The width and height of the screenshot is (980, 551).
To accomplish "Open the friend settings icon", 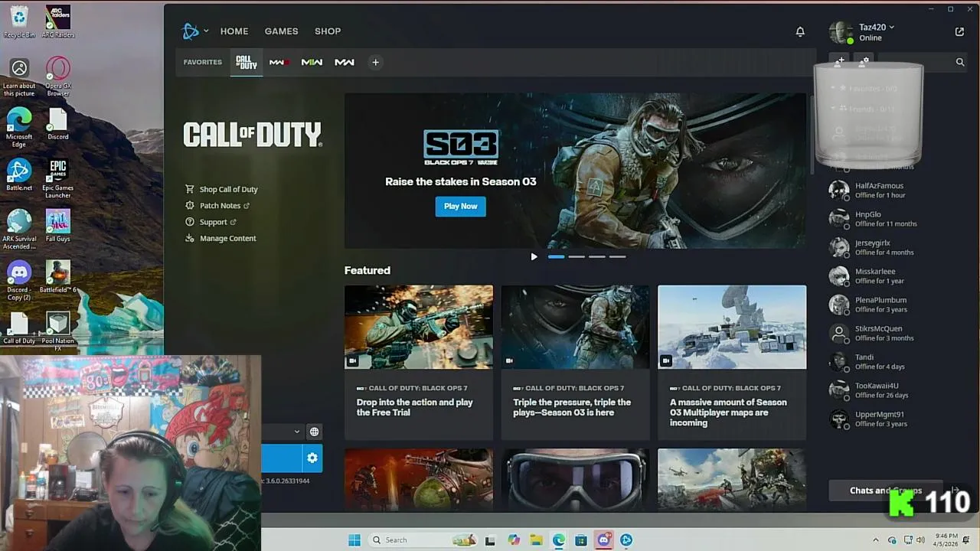I will pos(864,61).
